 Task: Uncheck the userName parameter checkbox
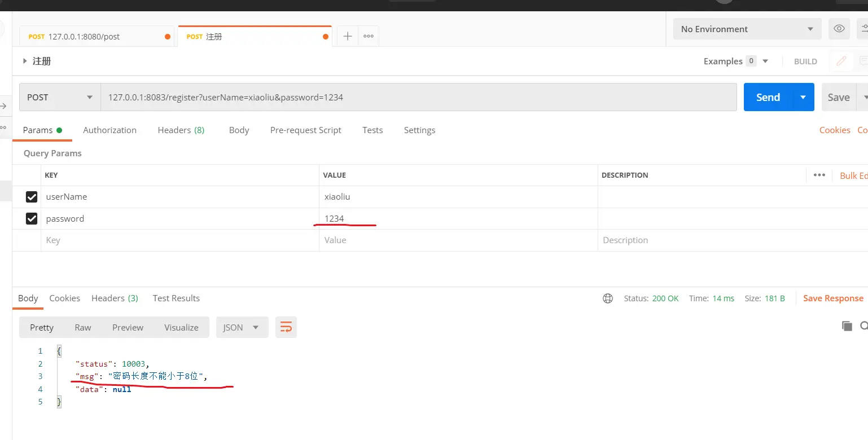(32, 197)
